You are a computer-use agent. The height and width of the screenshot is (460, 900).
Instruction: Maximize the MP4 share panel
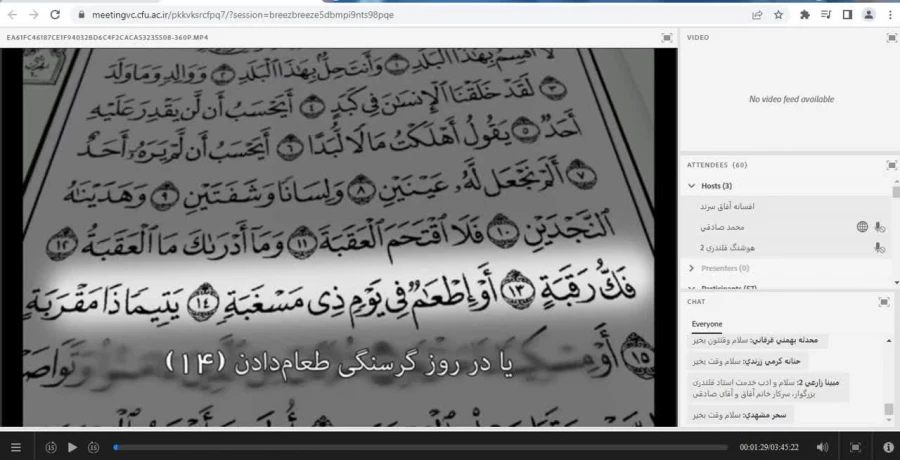(x=667, y=37)
